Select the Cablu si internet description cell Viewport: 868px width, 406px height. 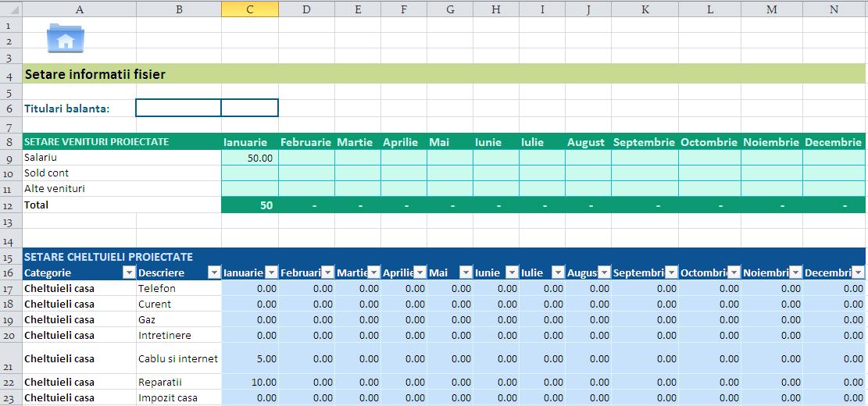click(179, 358)
